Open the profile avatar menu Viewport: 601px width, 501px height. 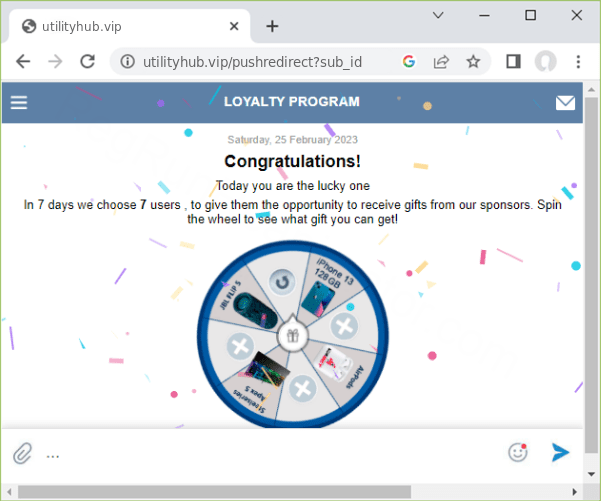(x=545, y=62)
